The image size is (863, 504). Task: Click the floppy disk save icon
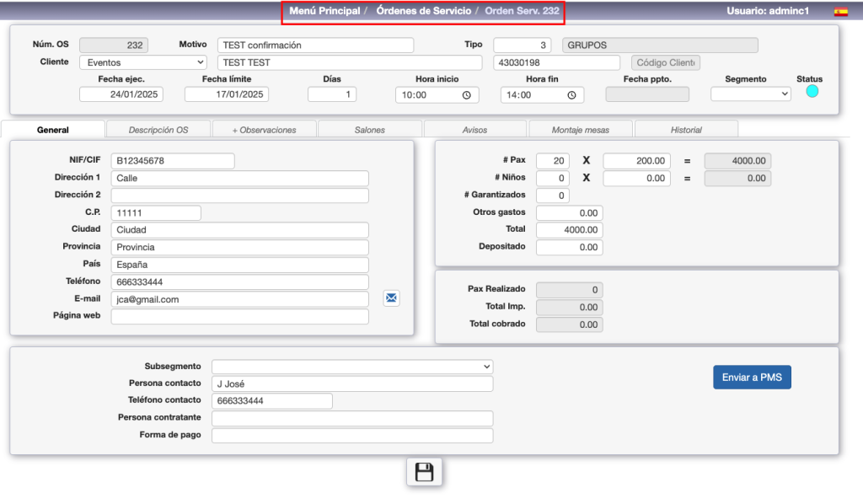click(x=424, y=472)
